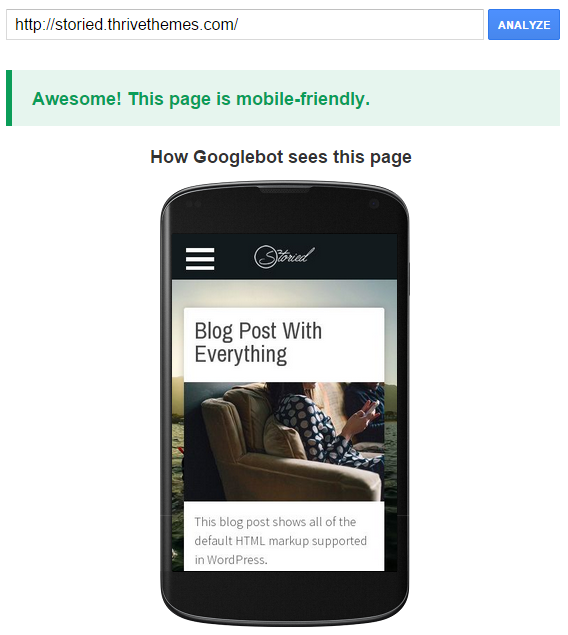Click the Storied script logo

(284, 257)
